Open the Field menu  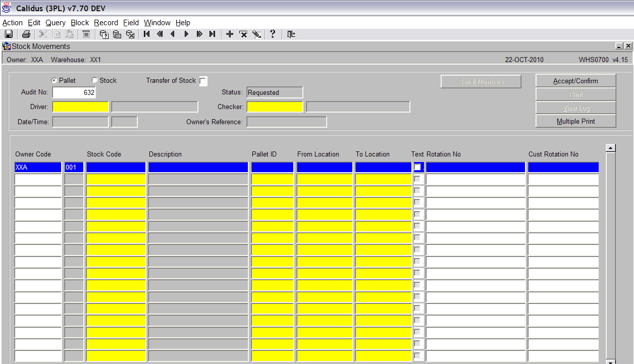(131, 23)
